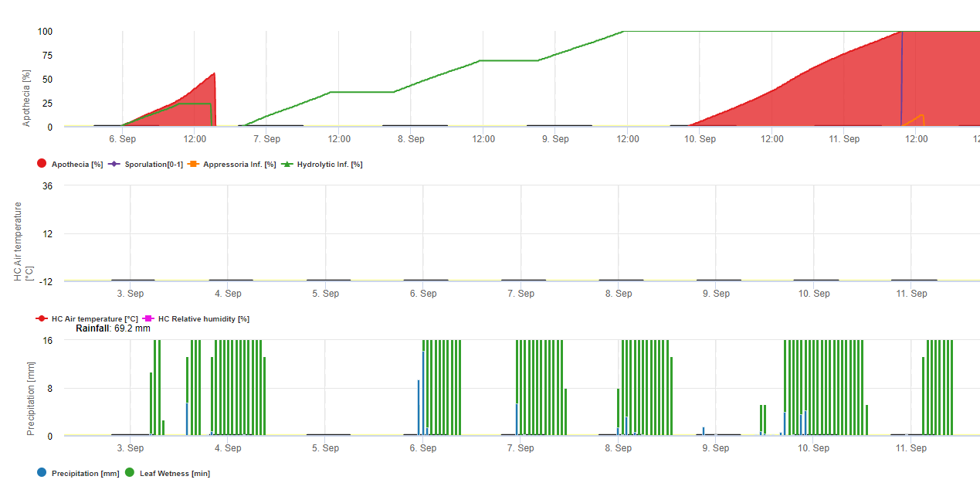The image size is (980, 483).
Task: Click the 10. Sep tick on Apothecia chart
Action: click(x=700, y=139)
